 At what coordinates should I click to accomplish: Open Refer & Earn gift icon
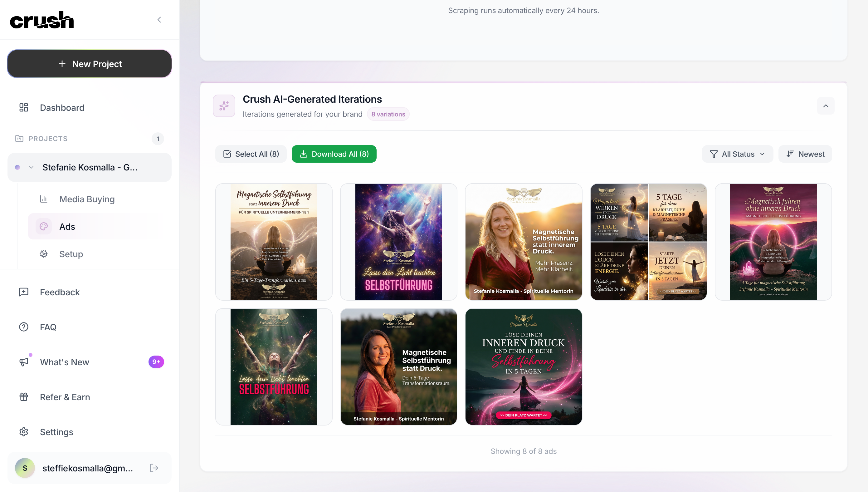(x=24, y=397)
